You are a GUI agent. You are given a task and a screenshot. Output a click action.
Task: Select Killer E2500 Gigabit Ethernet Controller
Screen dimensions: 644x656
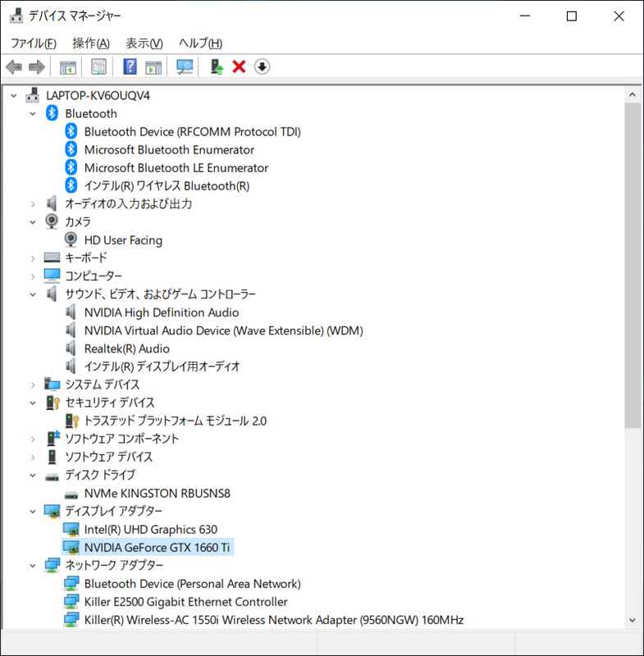pos(185,602)
